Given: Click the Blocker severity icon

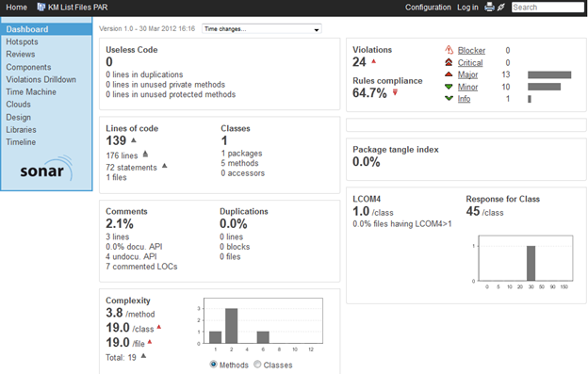Looking at the screenshot, I should (449, 50).
